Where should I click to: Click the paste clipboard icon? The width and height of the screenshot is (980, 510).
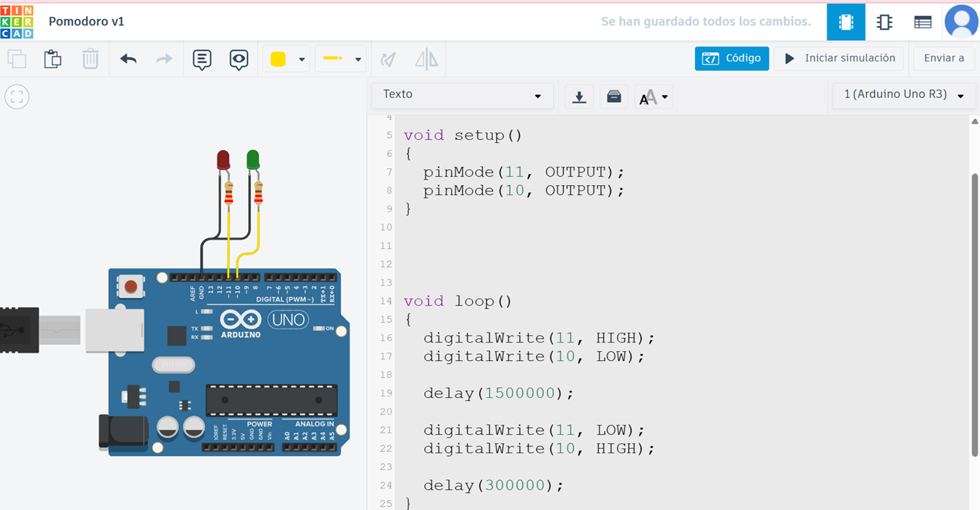coord(52,59)
